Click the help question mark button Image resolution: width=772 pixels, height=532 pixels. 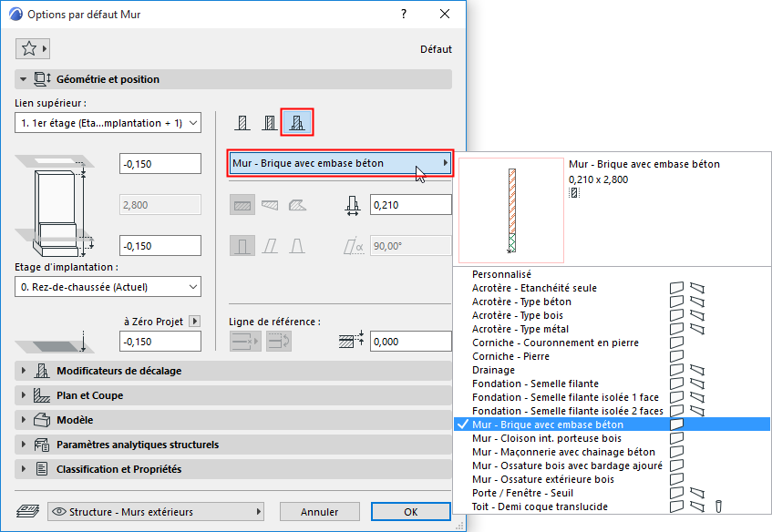pyautogui.click(x=404, y=14)
